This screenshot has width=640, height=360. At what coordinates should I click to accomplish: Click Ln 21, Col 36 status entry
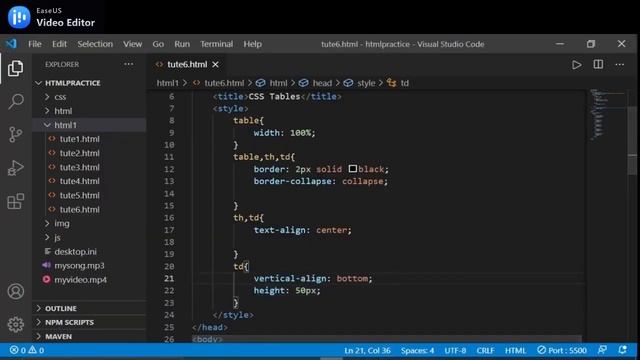[x=367, y=350]
